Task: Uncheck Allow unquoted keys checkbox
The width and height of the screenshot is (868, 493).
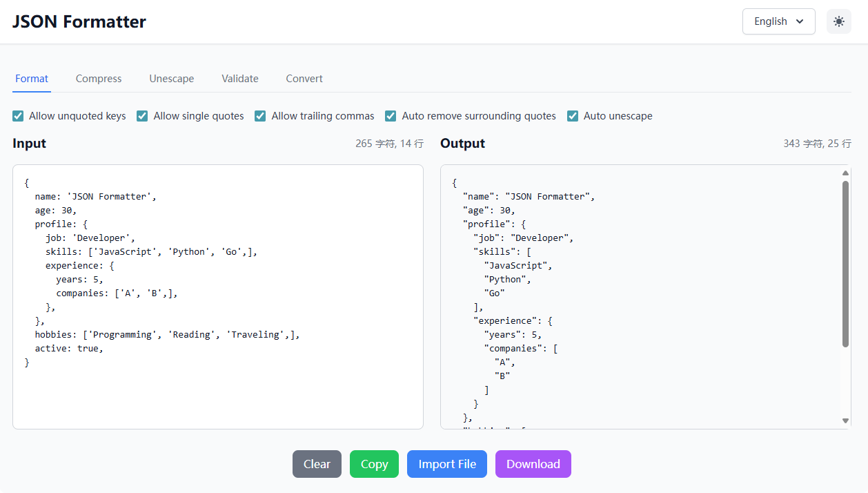Action: (19, 116)
